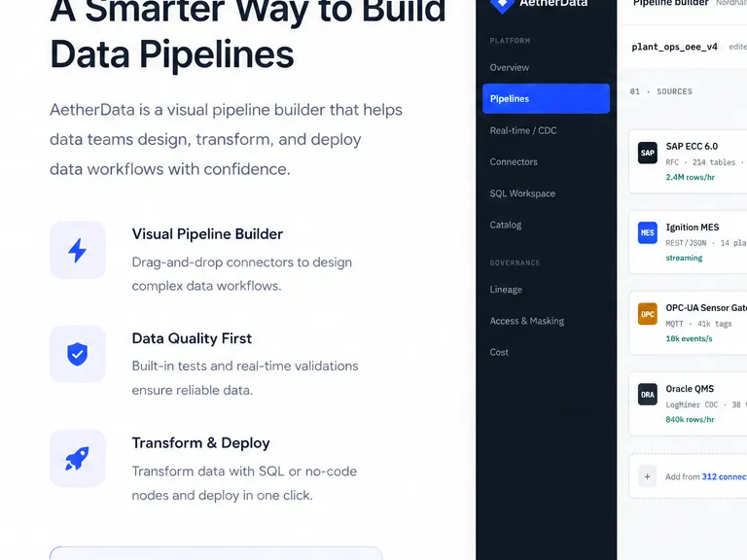The height and width of the screenshot is (560, 747).
Task: Open Access & Masking
Action: click(546, 321)
